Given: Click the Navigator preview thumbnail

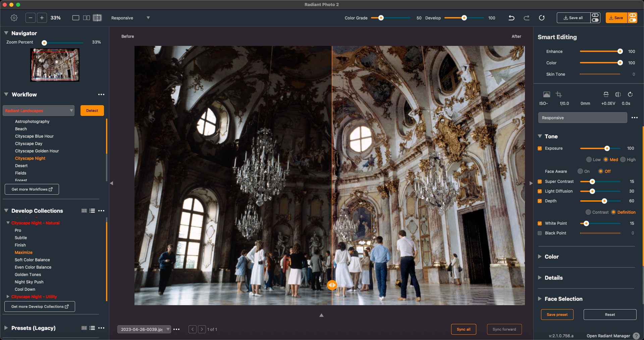Looking at the screenshot, I should [55, 65].
